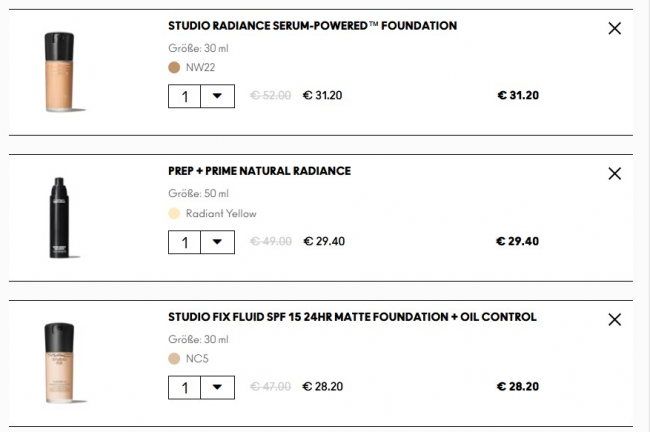Screen dimensions: 650x432
Task: Click the NW22 shade color swatch
Action: [x=174, y=68]
